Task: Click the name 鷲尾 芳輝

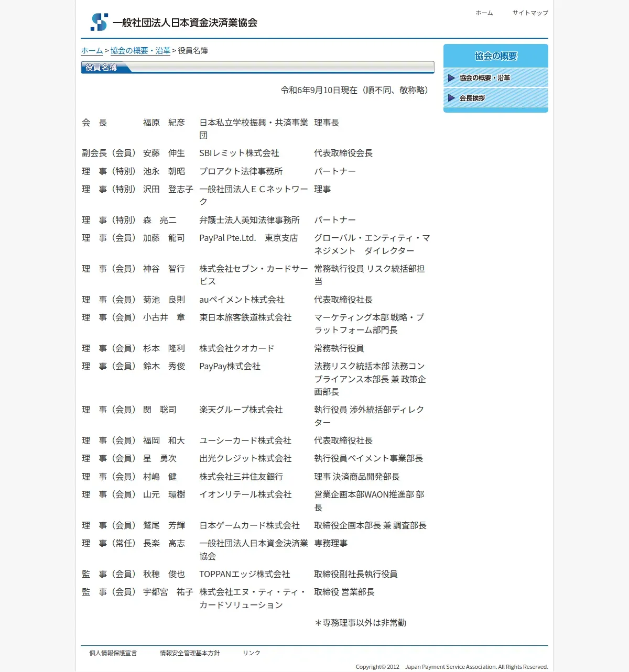Action: (x=164, y=525)
